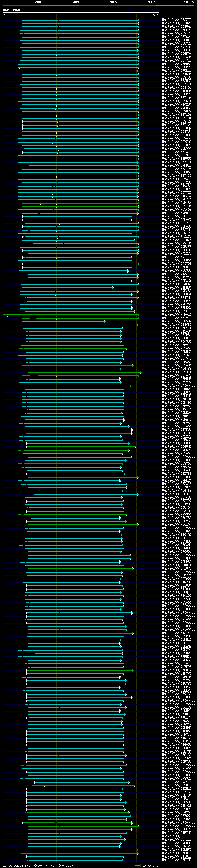Select hit label UniRef100_Q9M531
The width and height of the screenshot is (197, 868).
tap(176, 108)
